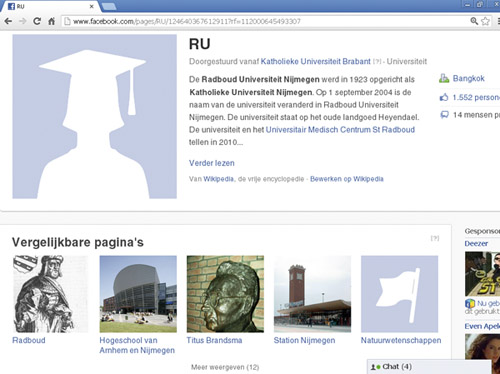Bookmark this page with the star icon
500x374 pixels.
(486, 21)
